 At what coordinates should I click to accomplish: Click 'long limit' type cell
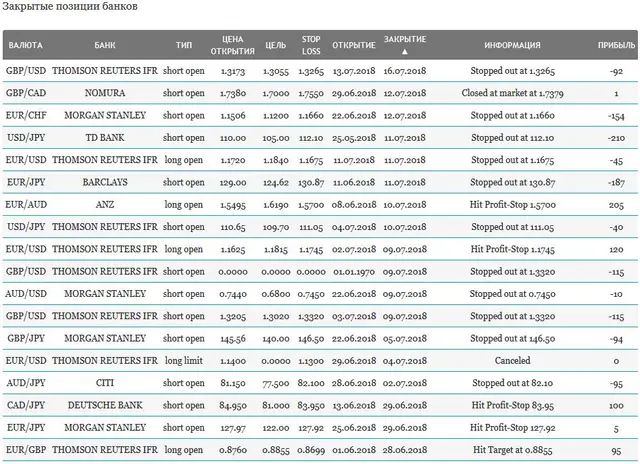pyautogui.click(x=184, y=360)
